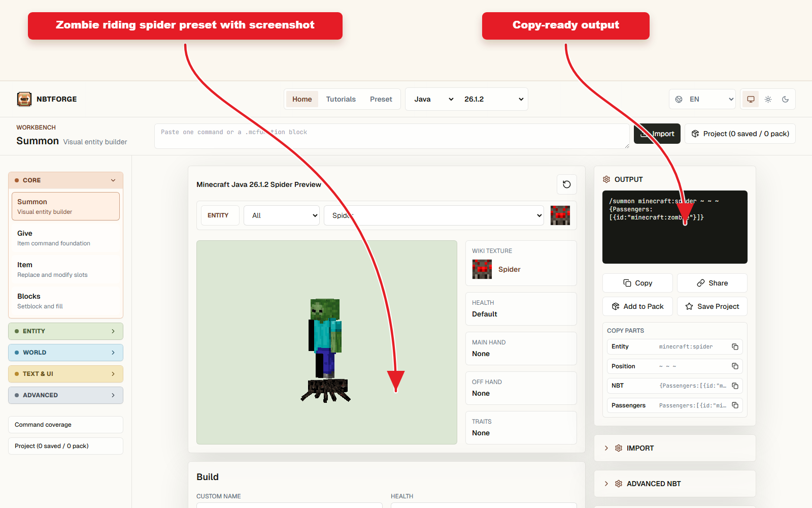
Task: Click the COPY PARTS heading
Action: pos(625,331)
